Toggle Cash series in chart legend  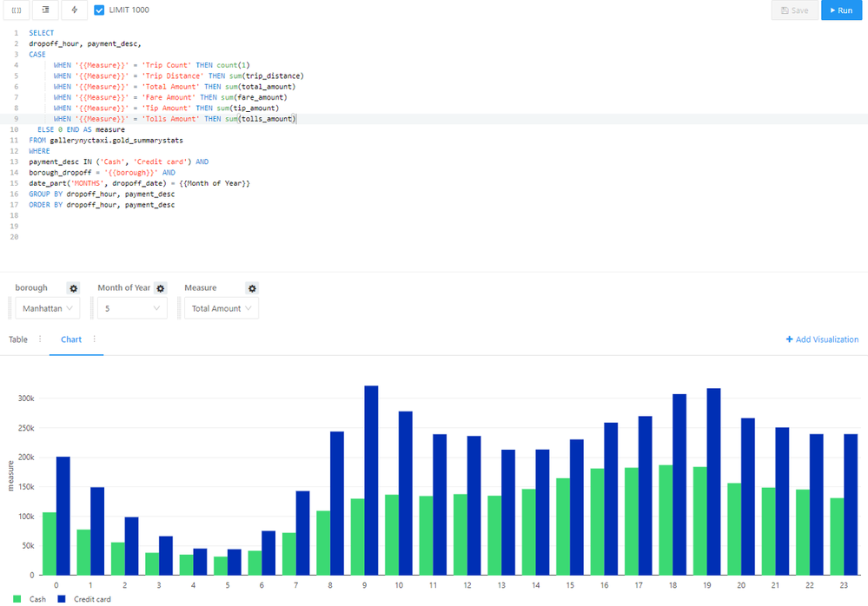click(30, 599)
